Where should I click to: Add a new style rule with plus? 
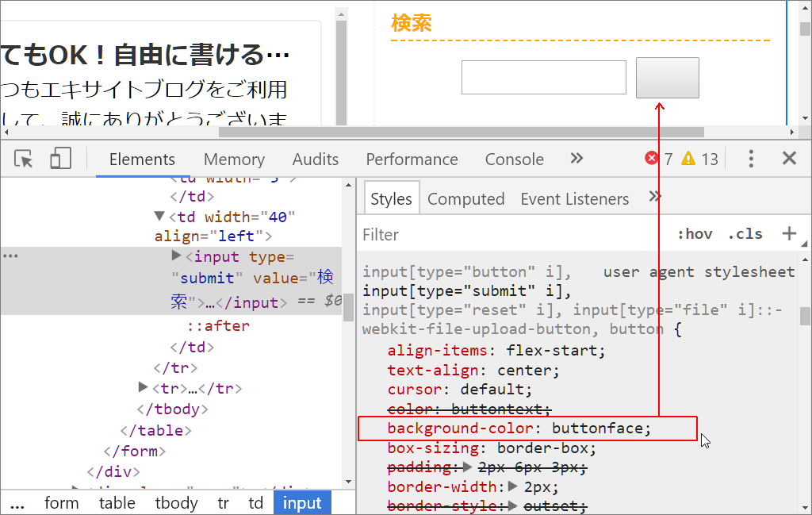pyautogui.click(x=789, y=233)
